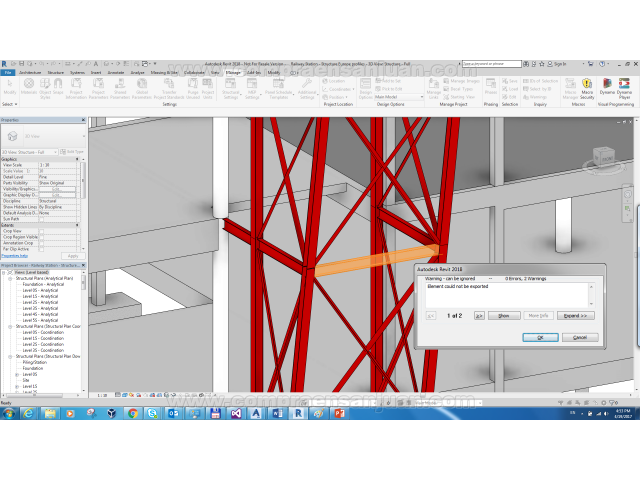Launch Dynamo Player
This screenshot has width=640, height=480.
624,87
